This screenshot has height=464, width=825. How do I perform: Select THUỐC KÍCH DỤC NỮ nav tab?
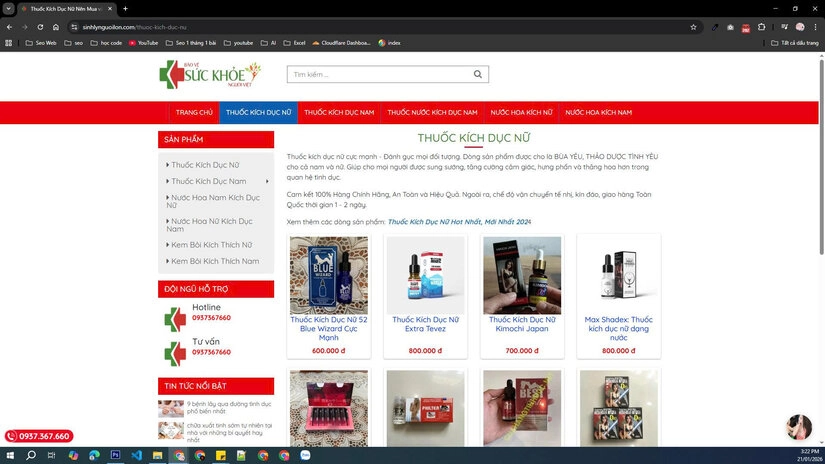pos(258,113)
